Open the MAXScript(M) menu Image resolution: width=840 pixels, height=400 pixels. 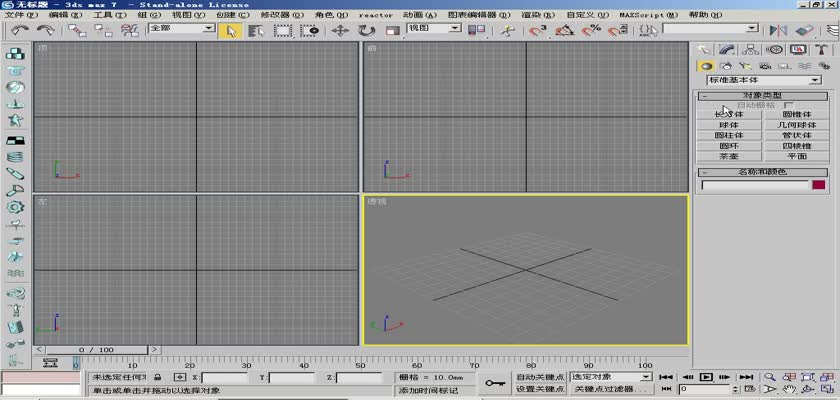(649, 15)
